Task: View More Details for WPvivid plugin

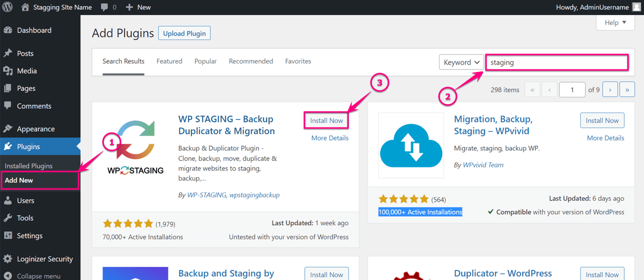Action: [605, 138]
